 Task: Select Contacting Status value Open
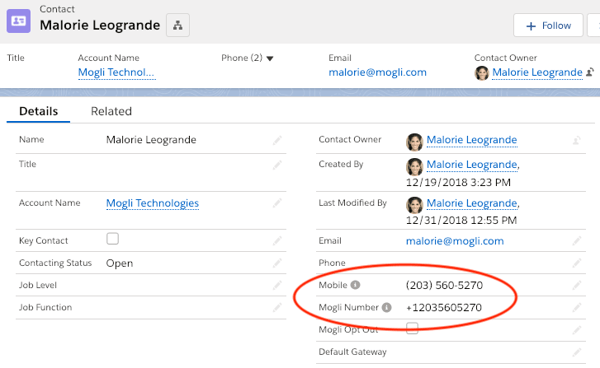point(119,263)
